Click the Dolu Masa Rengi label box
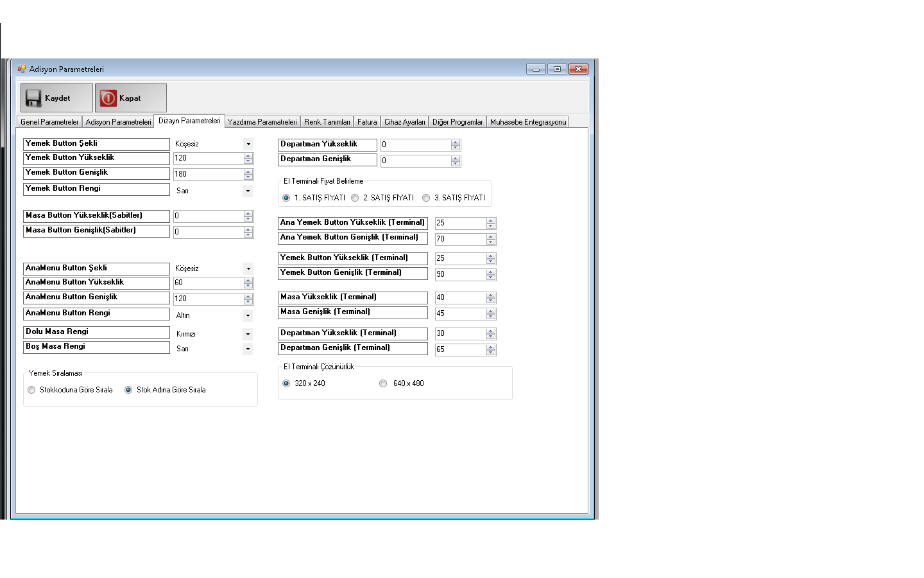This screenshot has width=924, height=578. coord(96,333)
